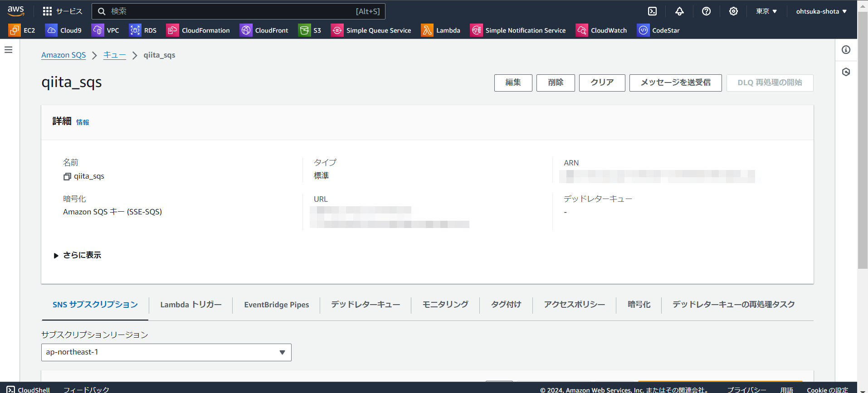Screen dimensions: 868x393
Task: Open VPC shortcut in favorites bar
Action: click(x=106, y=30)
